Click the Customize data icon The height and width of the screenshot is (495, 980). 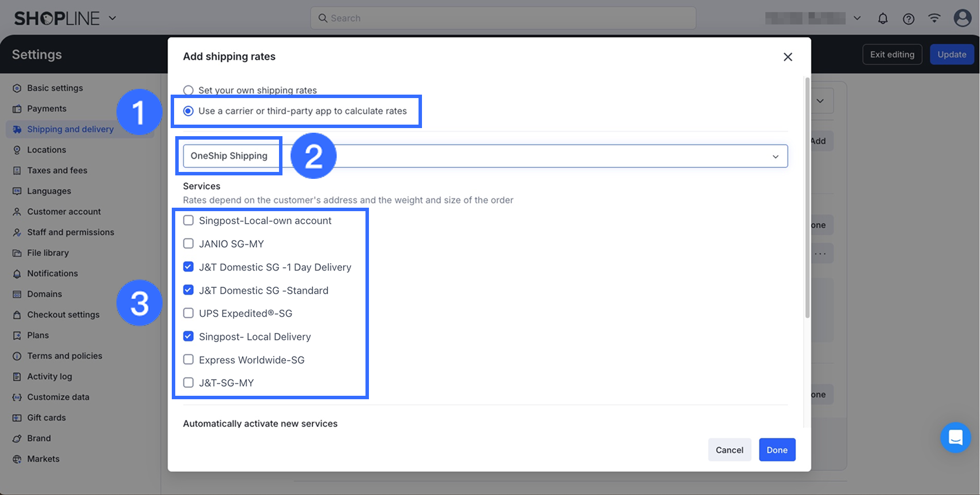click(x=17, y=397)
